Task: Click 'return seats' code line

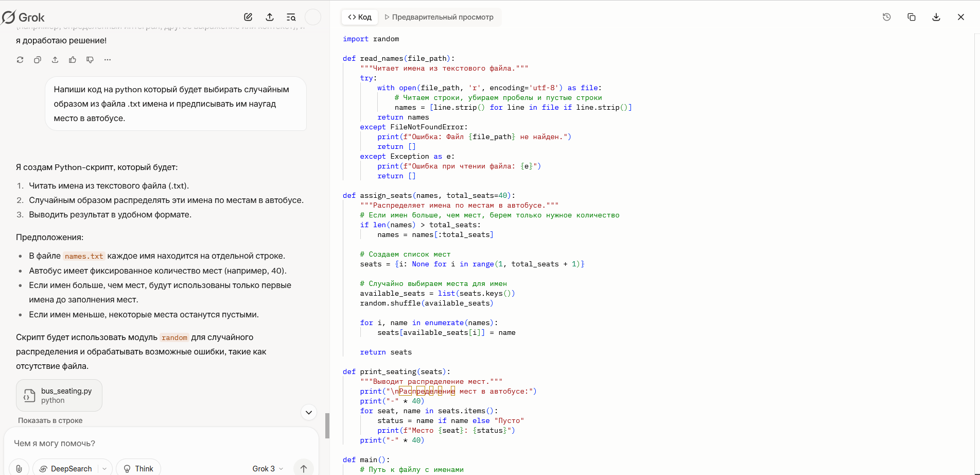Action: (x=386, y=352)
